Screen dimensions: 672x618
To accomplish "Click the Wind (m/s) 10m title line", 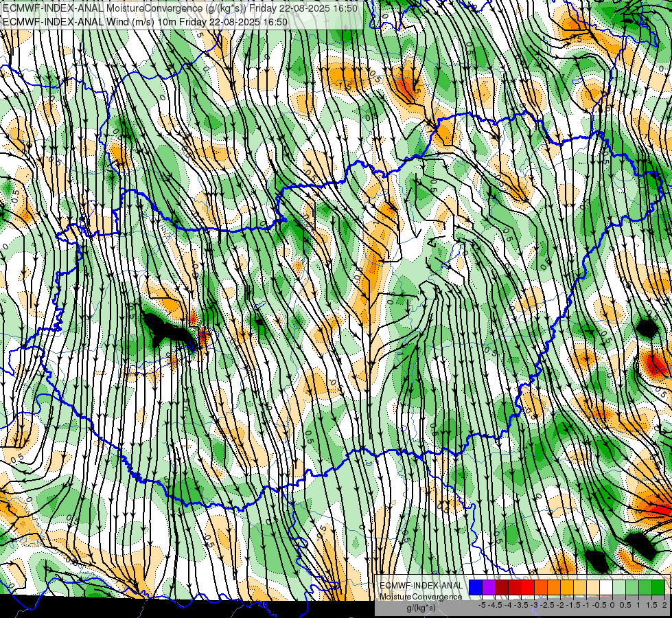I will [145, 22].
